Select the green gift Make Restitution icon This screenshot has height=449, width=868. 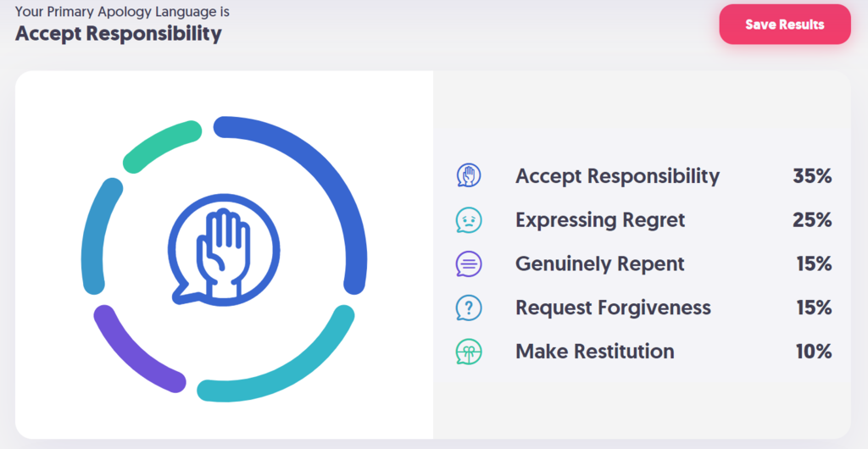pyautogui.click(x=469, y=351)
